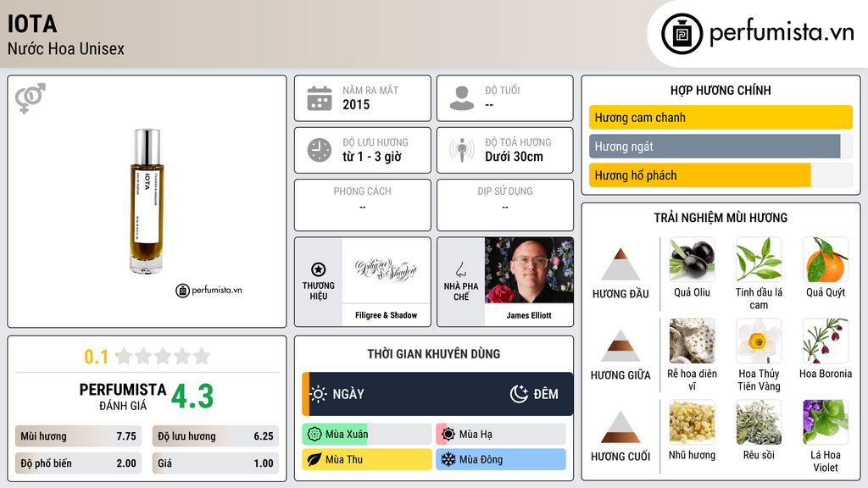The width and height of the screenshot is (868, 488).
Task: Click the Hoa Boronia image
Action: coord(826,341)
